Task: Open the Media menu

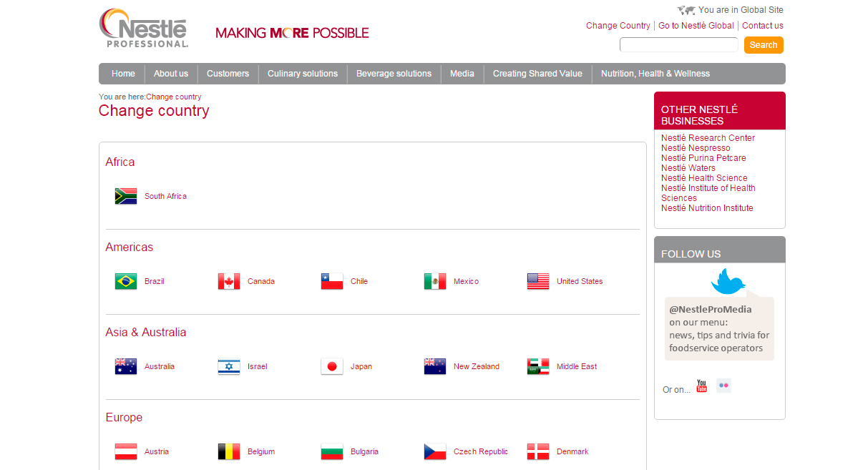Action: point(462,74)
